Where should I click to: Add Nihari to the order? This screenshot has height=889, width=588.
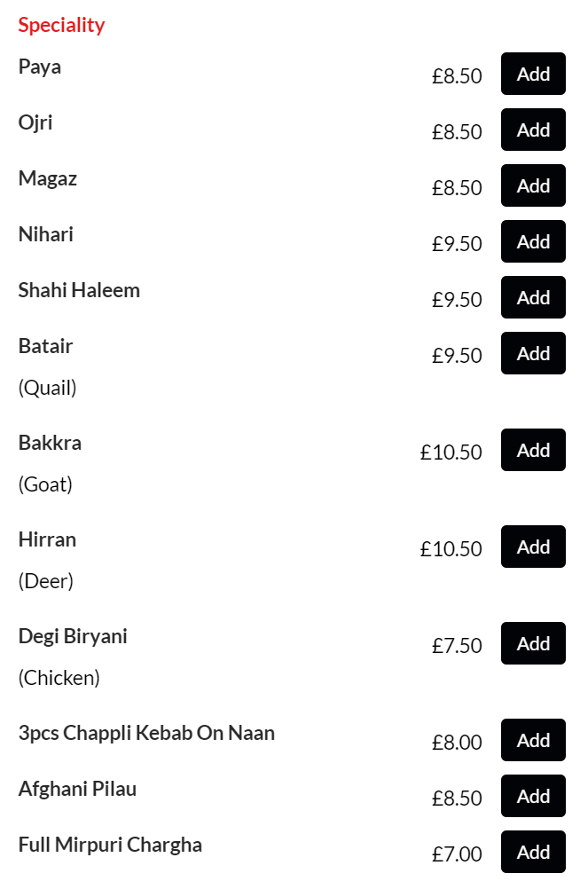533,241
